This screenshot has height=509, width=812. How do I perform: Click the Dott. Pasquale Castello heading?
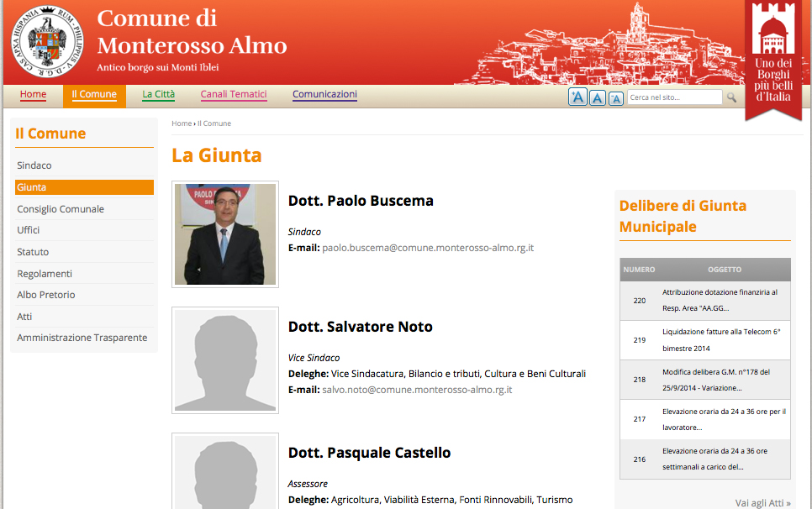[x=369, y=453]
